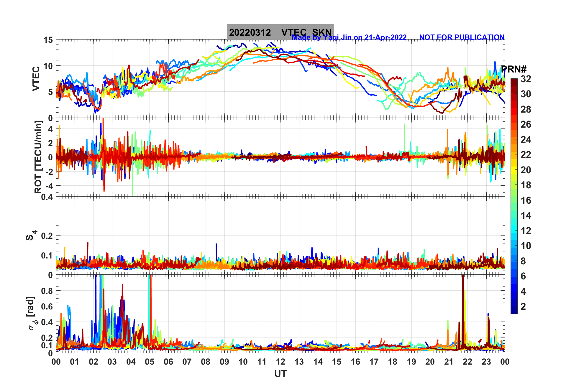Click the S4 axis tick label 0.1
The image size is (561, 392).
(x=47, y=256)
